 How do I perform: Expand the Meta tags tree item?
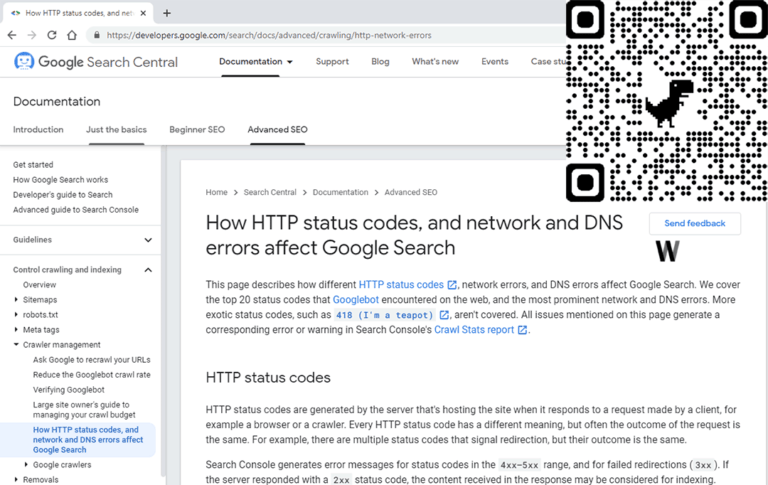[16, 330]
